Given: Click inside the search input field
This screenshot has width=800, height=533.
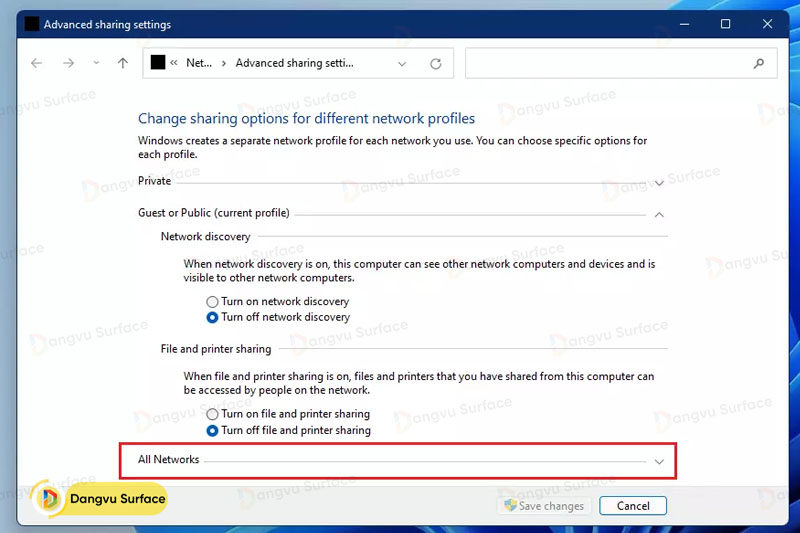Looking at the screenshot, I should (610, 63).
